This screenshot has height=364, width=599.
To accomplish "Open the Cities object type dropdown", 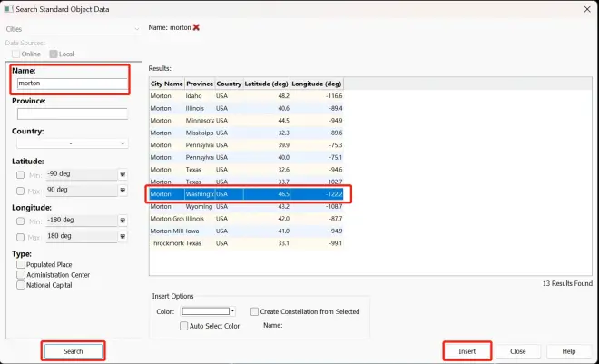I will coord(73,29).
